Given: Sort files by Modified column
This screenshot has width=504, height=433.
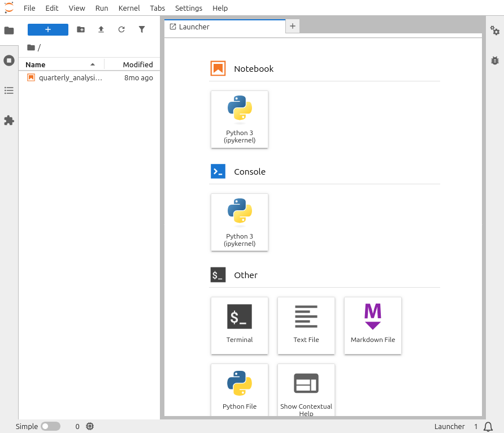Looking at the screenshot, I should click(x=138, y=64).
